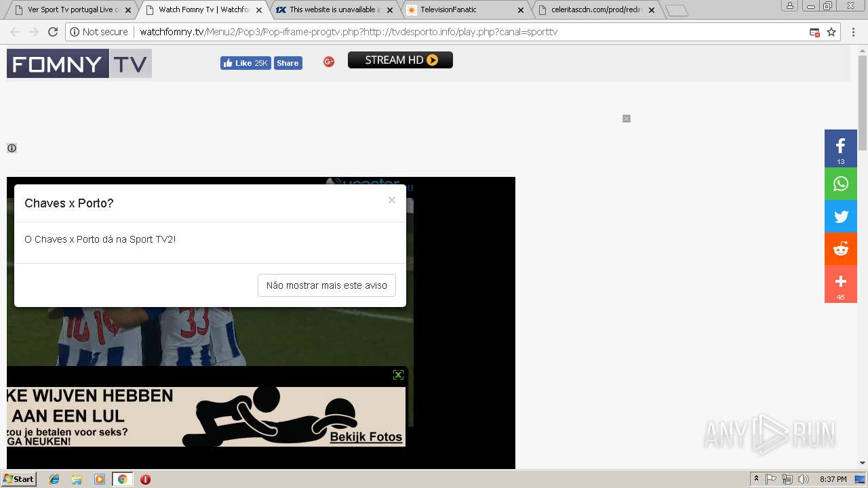Click the red Opera taskbar icon
Image resolution: width=868 pixels, height=488 pixels.
145,479
